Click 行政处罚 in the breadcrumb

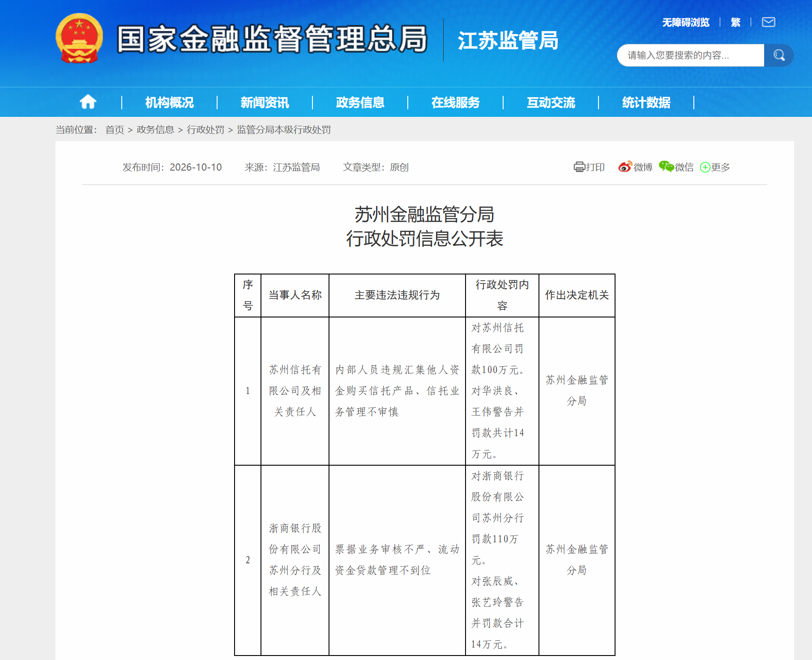pyautogui.click(x=205, y=130)
